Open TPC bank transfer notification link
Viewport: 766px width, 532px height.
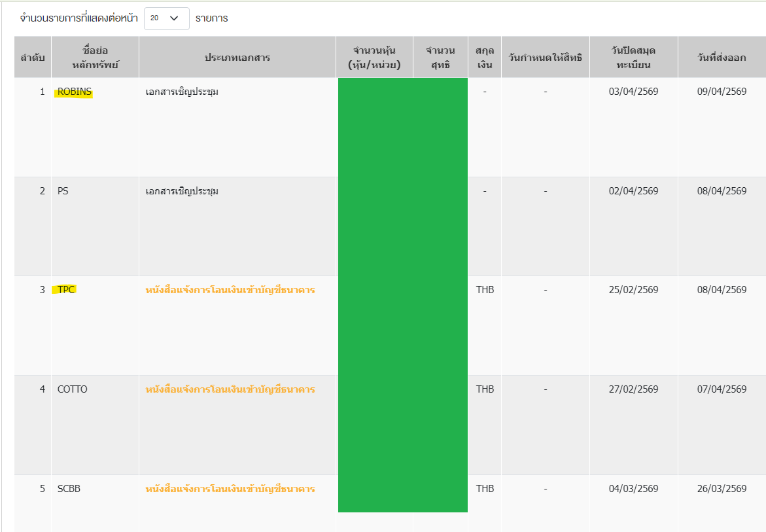pyautogui.click(x=230, y=290)
